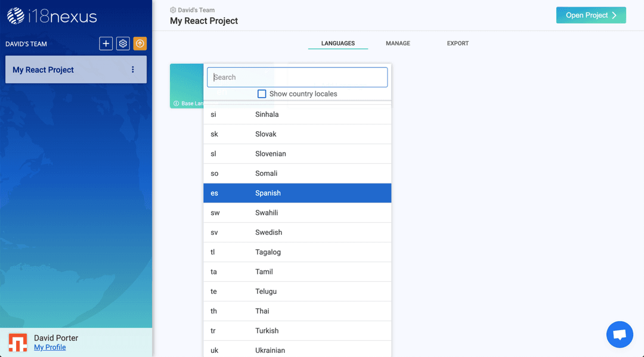Click the i18nexus logo
This screenshot has height=357, width=644.
tap(51, 17)
